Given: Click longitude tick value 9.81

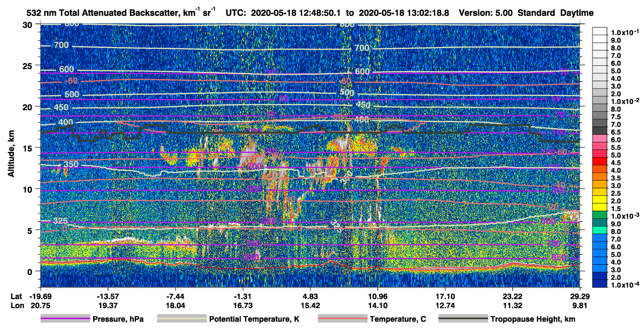Looking at the screenshot, I should [580, 306].
